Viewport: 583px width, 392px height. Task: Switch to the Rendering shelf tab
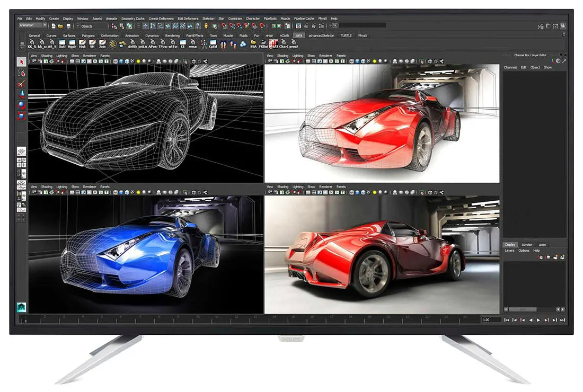coord(172,36)
